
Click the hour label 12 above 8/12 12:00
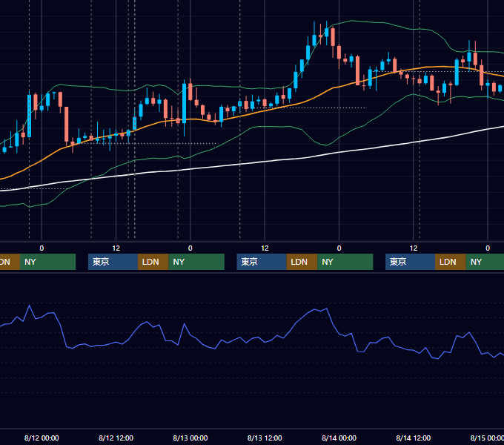(116, 248)
